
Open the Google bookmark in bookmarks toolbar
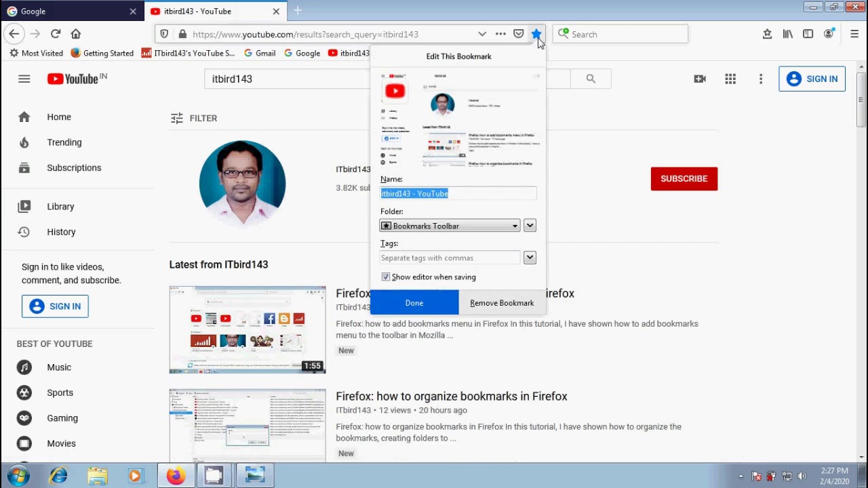click(302, 53)
